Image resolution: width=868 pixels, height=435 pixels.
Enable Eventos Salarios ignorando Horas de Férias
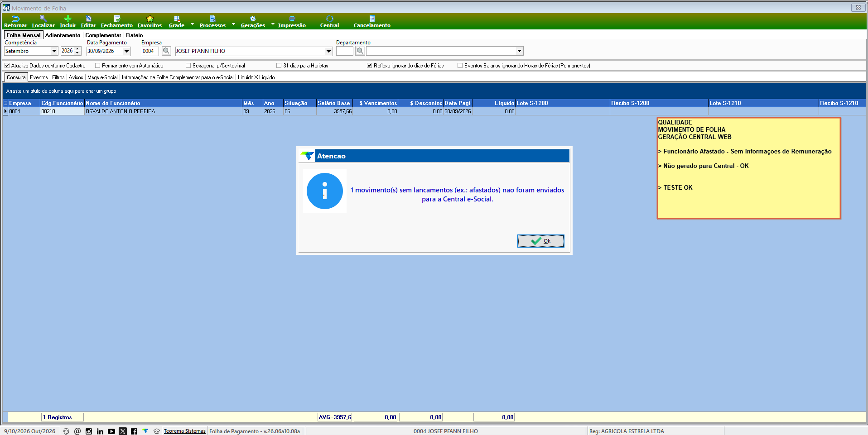click(x=460, y=66)
